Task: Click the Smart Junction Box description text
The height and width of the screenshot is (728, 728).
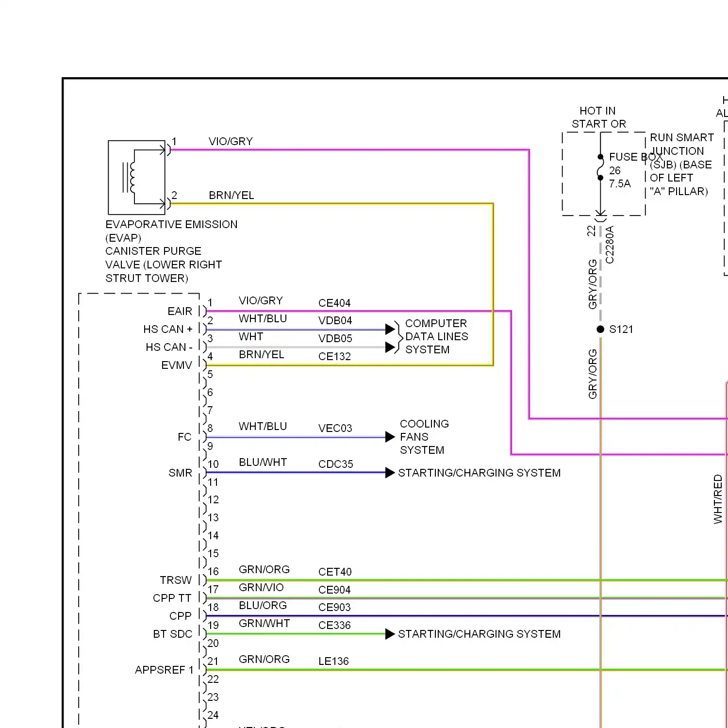Action: (x=681, y=165)
